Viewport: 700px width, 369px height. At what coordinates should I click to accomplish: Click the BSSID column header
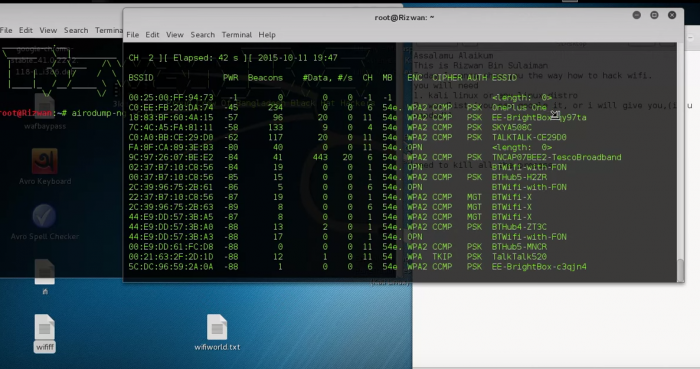[141, 78]
